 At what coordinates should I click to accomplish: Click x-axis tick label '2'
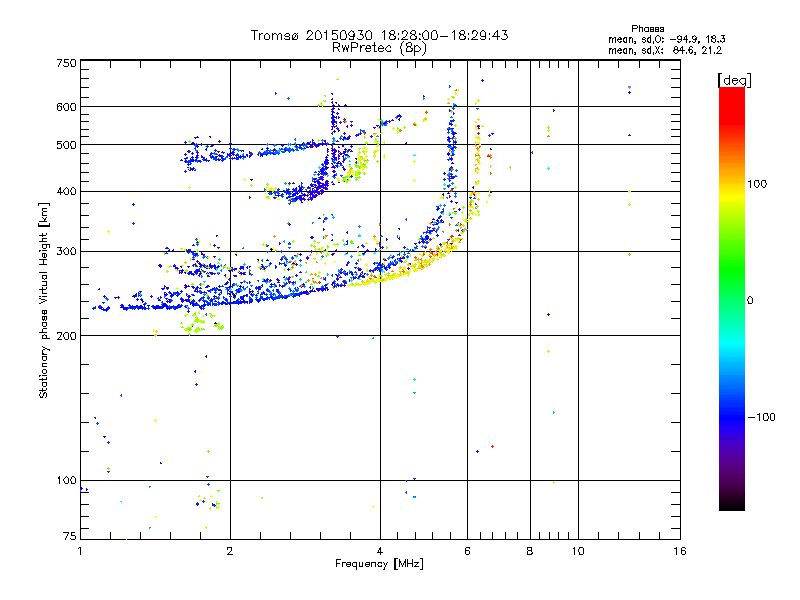[x=230, y=551]
